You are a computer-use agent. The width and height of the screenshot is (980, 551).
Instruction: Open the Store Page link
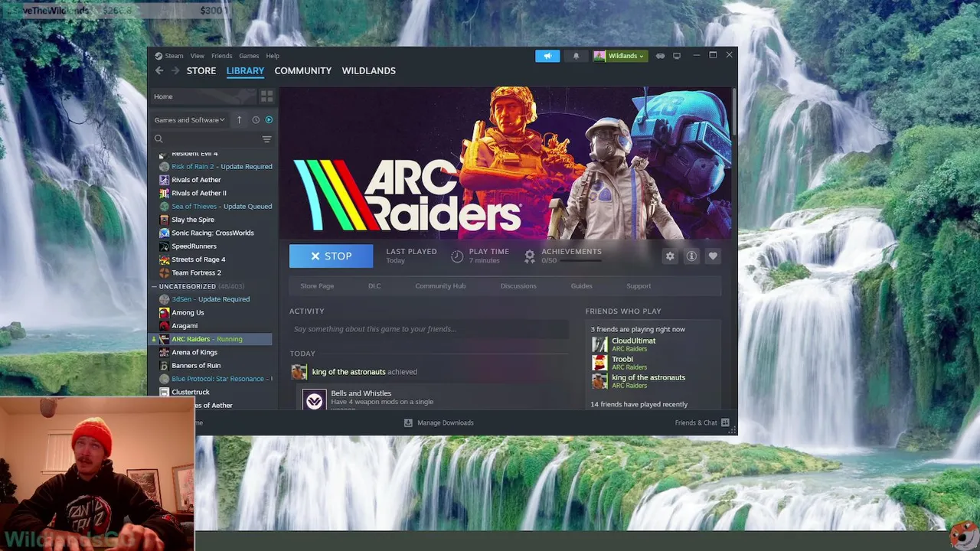tap(317, 286)
